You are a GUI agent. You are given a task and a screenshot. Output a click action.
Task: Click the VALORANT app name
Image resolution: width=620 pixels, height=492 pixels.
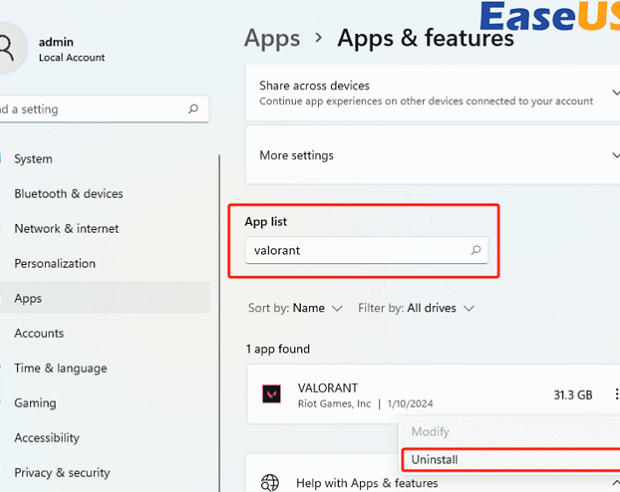pyautogui.click(x=327, y=388)
